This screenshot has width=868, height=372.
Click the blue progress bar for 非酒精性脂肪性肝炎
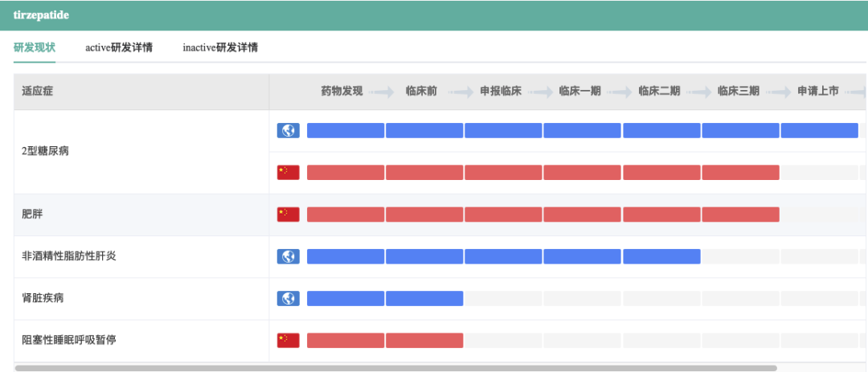click(x=503, y=256)
